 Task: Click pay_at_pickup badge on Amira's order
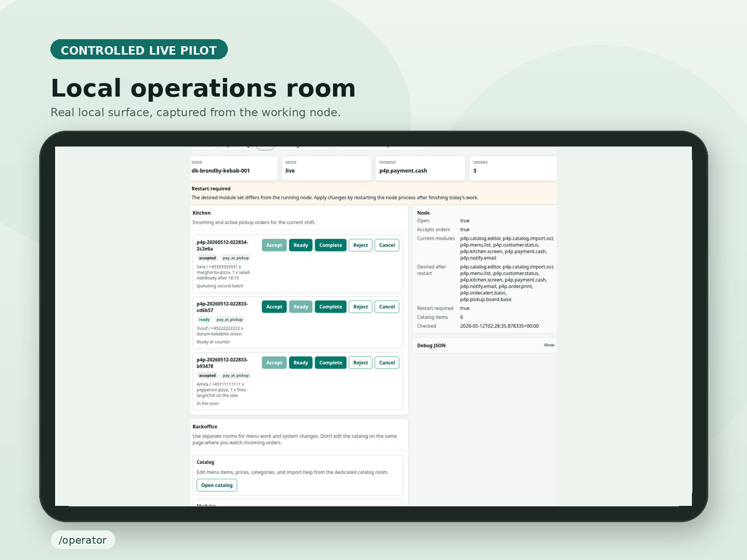236,376
